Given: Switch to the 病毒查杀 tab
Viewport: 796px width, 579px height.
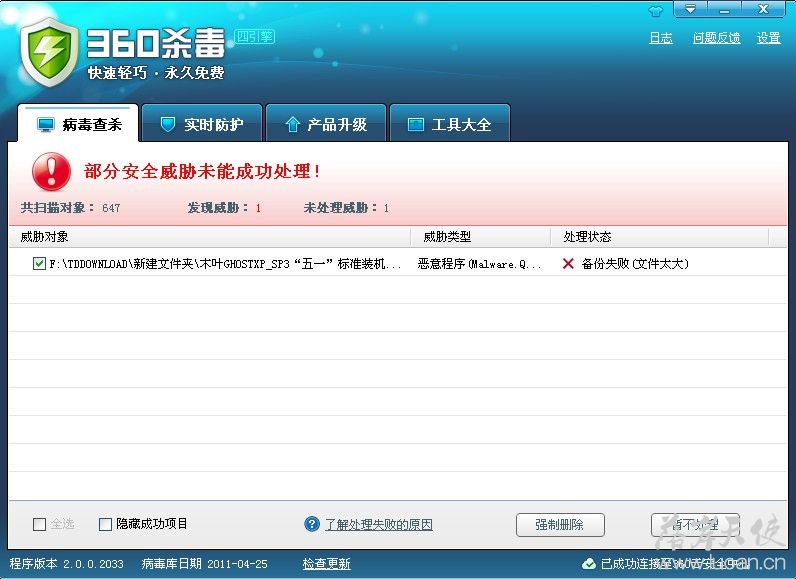Looking at the screenshot, I should [78, 123].
